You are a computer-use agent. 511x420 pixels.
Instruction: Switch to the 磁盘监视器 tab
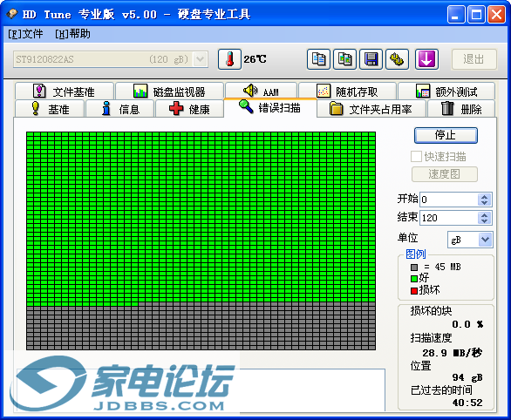(169, 91)
